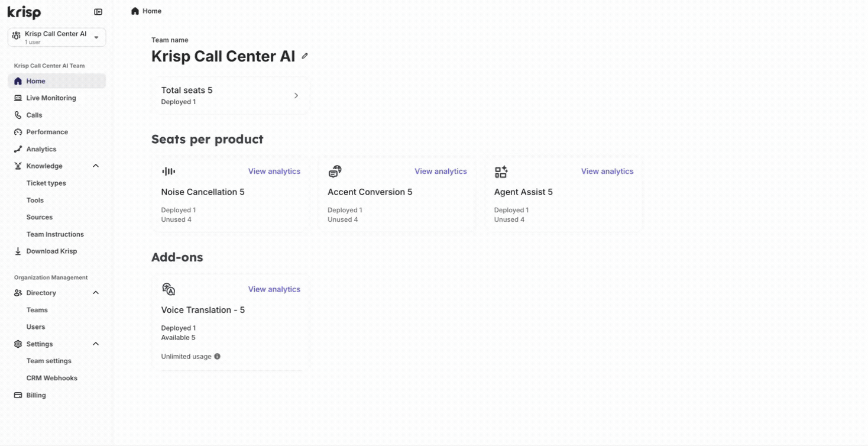This screenshot has height=446, width=868.
Task: Collapse the Knowledge section chevron
Action: 96,166
